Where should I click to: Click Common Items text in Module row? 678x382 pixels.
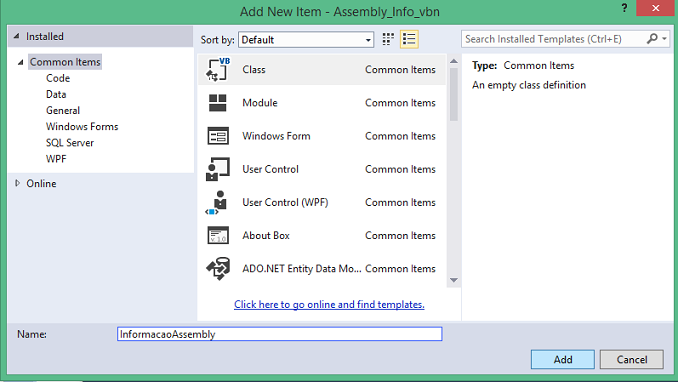tap(400, 103)
